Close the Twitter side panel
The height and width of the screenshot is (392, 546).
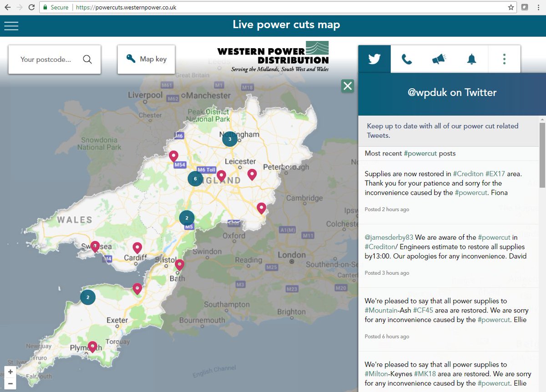click(x=348, y=85)
